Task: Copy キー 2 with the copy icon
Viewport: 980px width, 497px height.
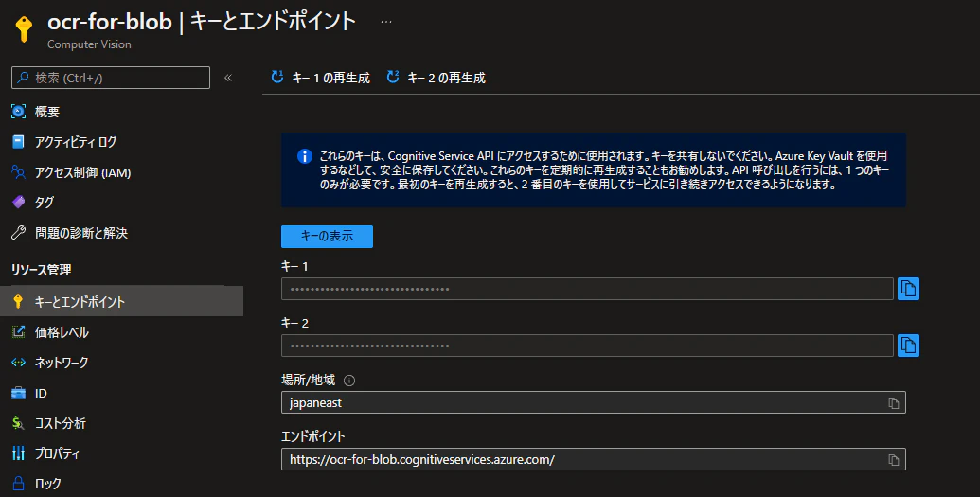Action: pyautogui.click(x=908, y=346)
